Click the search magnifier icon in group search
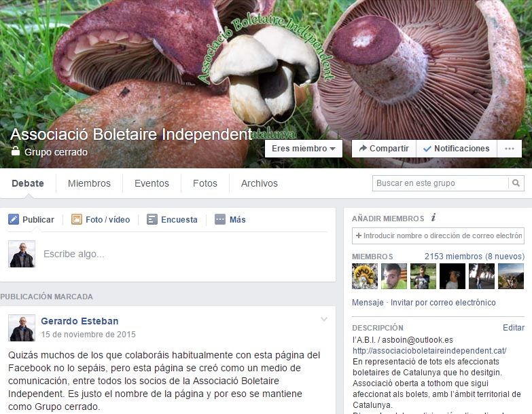Viewport: 532px width, 414px height. point(516,183)
